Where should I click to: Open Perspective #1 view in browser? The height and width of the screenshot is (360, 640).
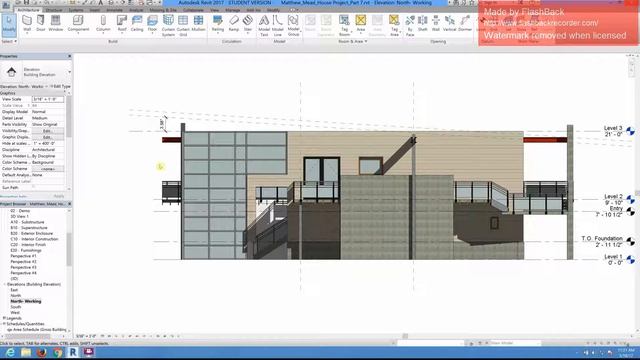pos(23,256)
